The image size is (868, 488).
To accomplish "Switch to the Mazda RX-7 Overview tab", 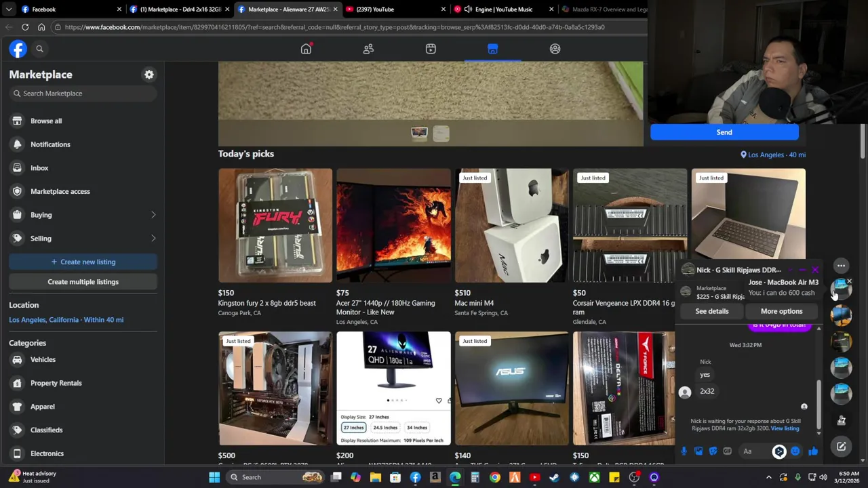I will coord(604,9).
